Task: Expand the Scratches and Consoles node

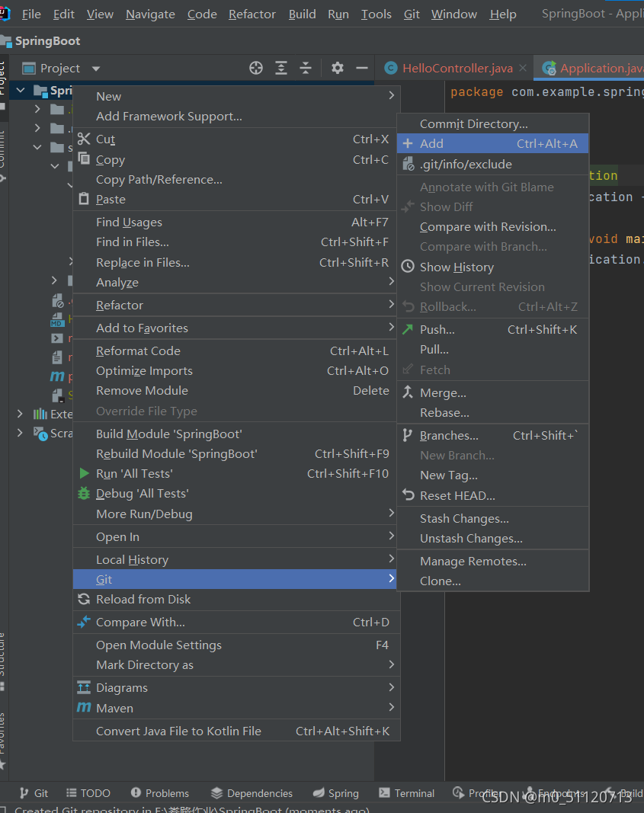Action: 20,433
